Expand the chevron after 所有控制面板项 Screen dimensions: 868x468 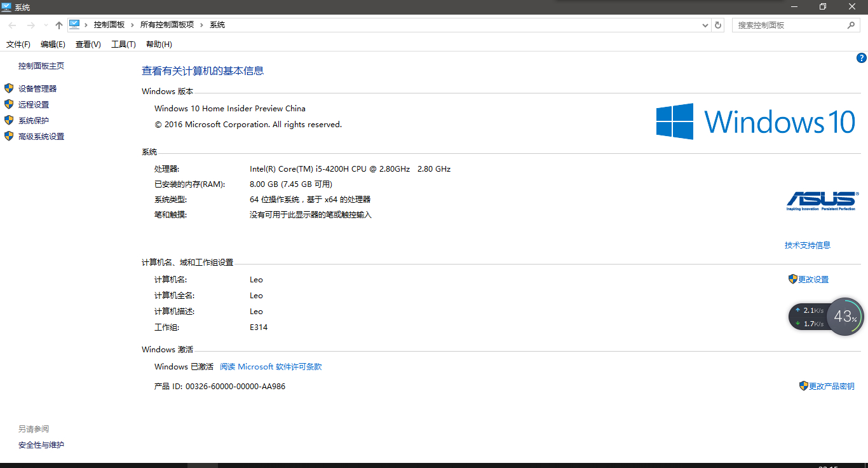(202, 25)
